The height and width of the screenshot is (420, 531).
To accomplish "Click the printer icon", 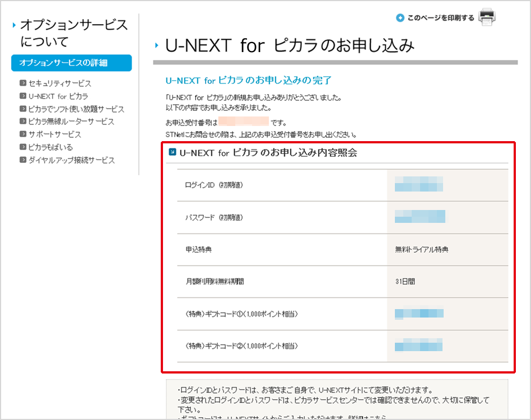I will click(x=487, y=17).
